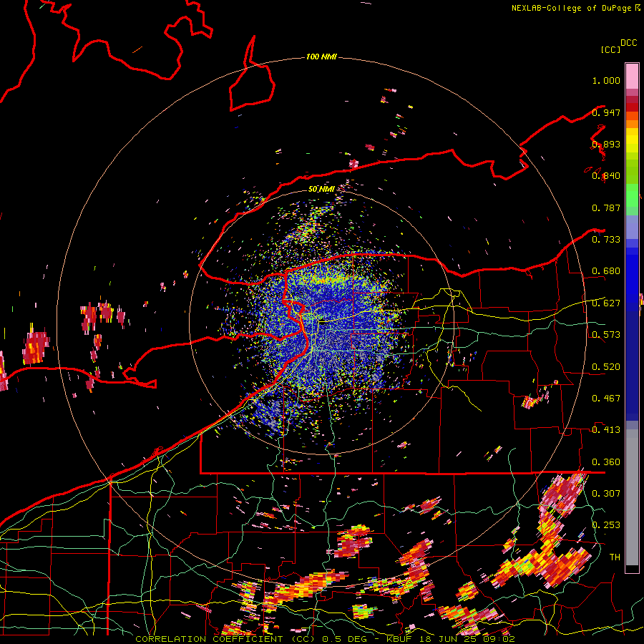
Task: Click the 0.413 color scale value
Action: 606,430
